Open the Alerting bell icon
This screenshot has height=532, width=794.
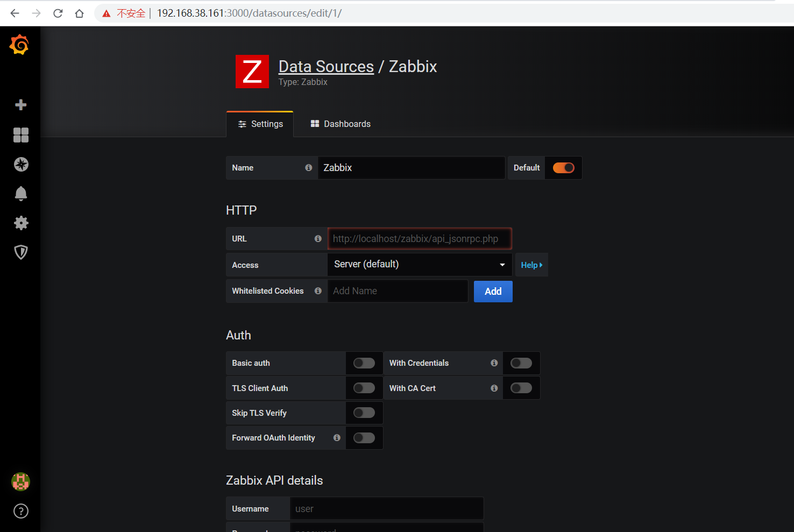[20, 194]
